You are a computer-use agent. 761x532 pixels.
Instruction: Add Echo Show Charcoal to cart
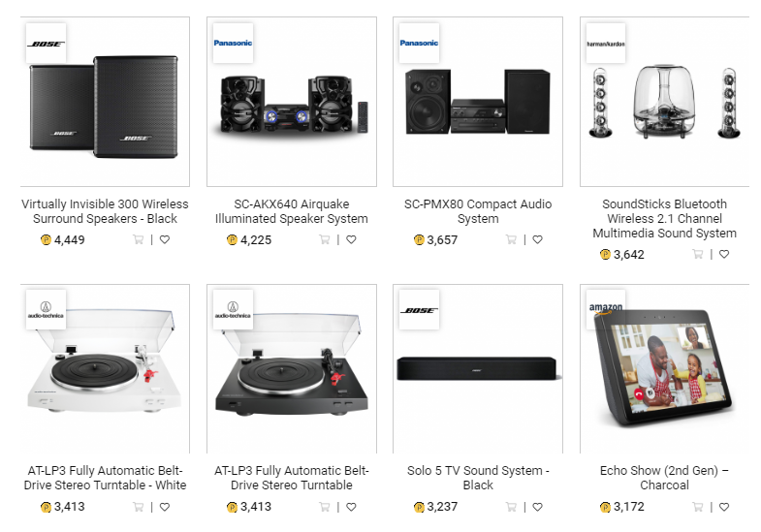click(x=697, y=506)
